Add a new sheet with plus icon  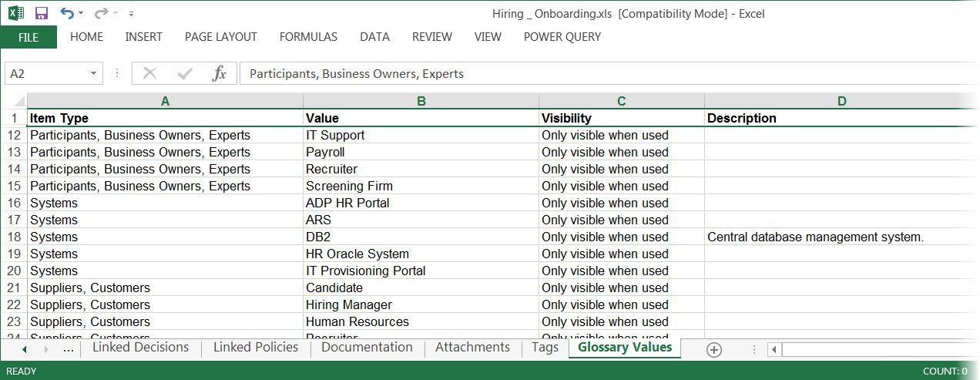(714, 350)
